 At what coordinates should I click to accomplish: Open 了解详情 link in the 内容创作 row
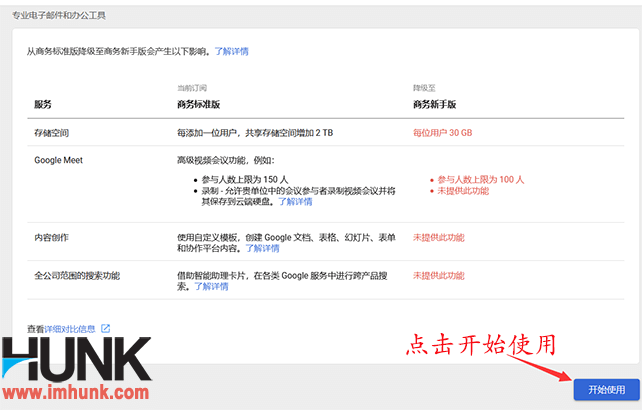(x=262, y=248)
